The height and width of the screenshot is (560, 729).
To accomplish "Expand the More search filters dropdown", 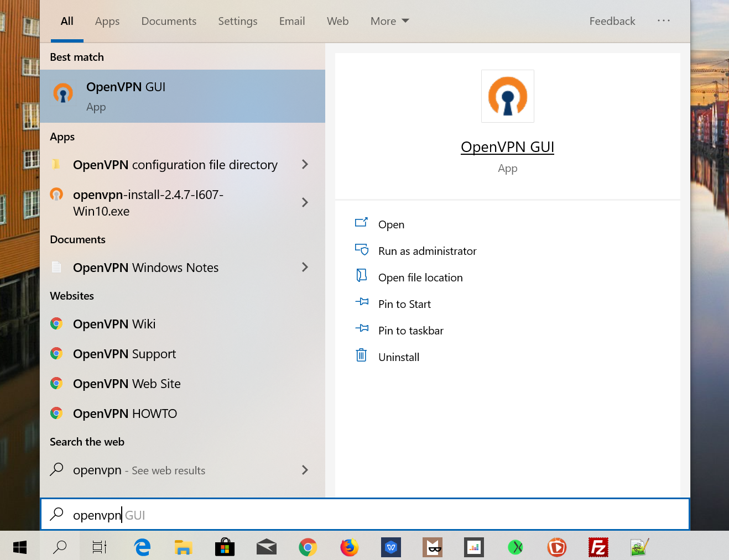I will 389,21.
